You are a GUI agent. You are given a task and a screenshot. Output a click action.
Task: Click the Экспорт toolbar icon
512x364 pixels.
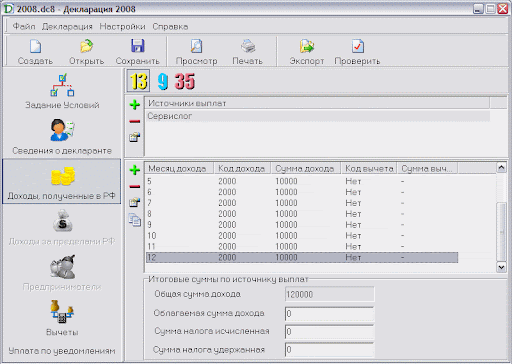(307, 52)
